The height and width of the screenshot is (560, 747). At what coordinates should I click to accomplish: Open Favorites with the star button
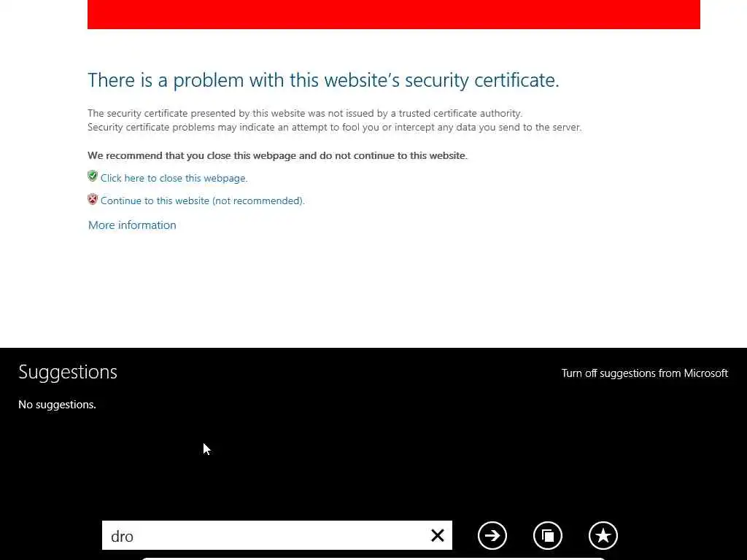[x=603, y=535]
